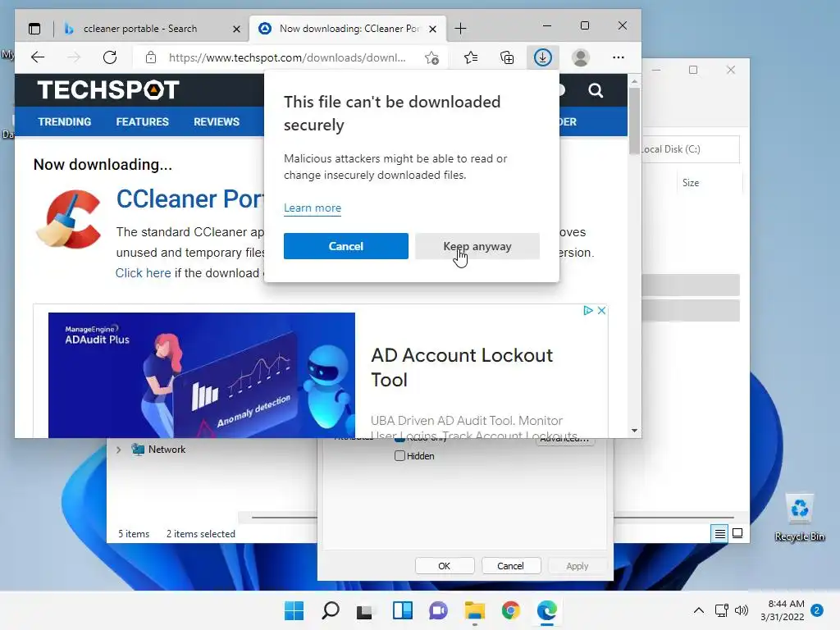Open File Explorer from the taskbar
This screenshot has height=630, width=840.
[475, 610]
